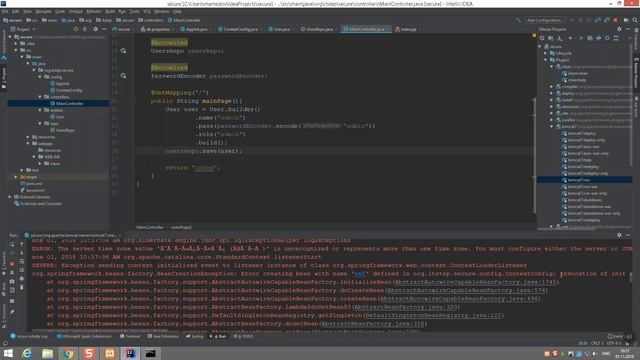Click the red Stop button in top toolbar

pos(616,20)
